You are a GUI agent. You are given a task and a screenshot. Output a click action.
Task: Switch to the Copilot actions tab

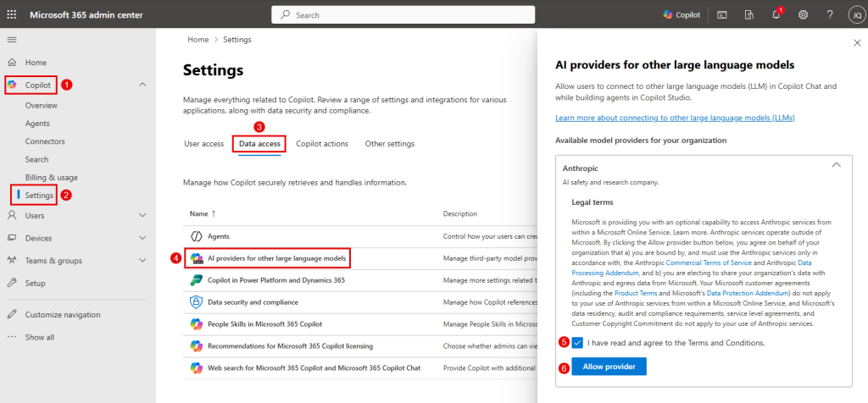(322, 144)
